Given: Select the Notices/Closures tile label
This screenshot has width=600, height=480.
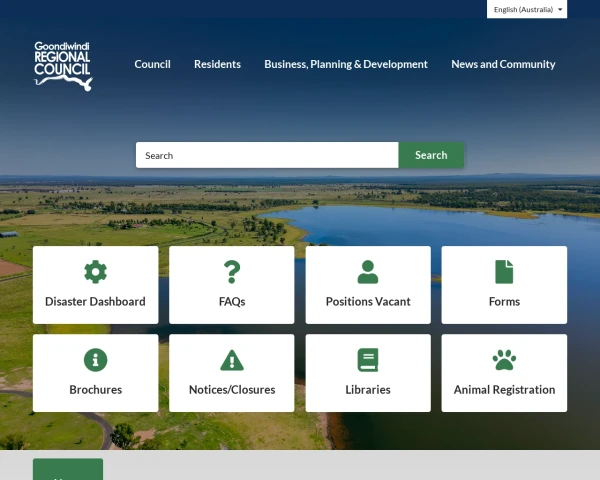Looking at the screenshot, I should [232, 390].
